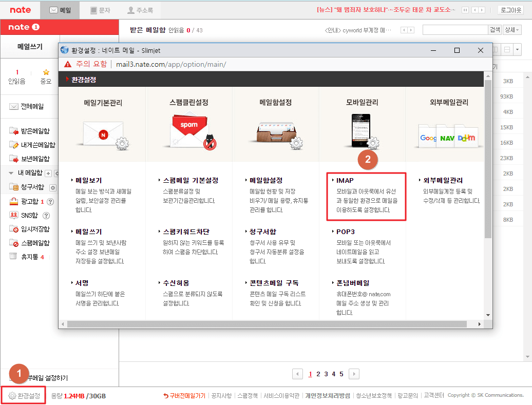Click the 중요 star icon

46,72
